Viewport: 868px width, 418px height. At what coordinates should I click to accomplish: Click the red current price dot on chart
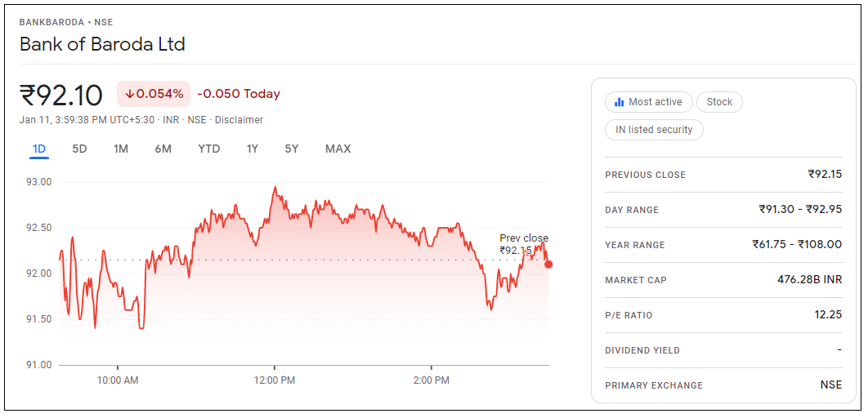point(548,265)
